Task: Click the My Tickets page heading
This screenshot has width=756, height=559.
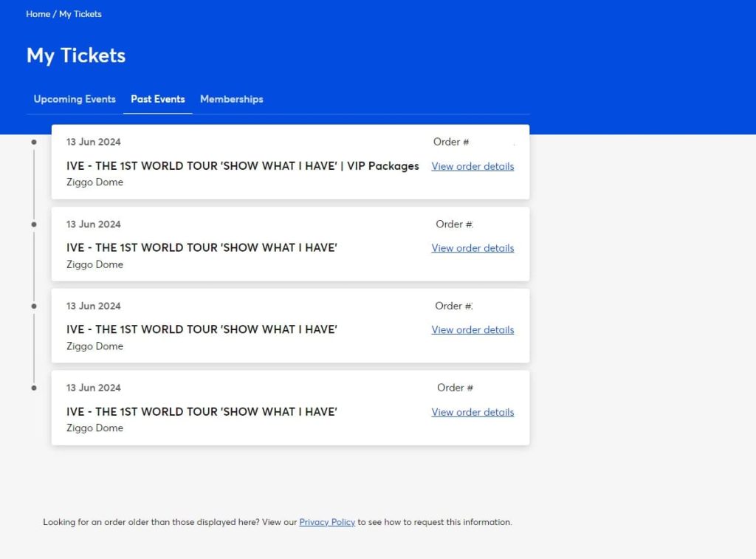Action: pyautogui.click(x=76, y=55)
